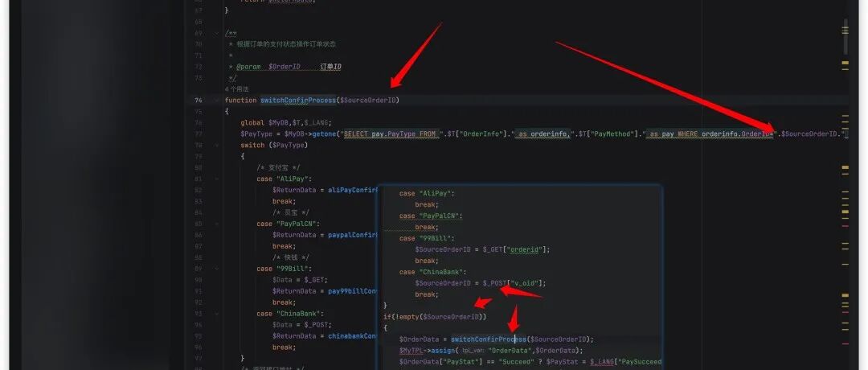This screenshot has width=868, height=370.
Task: Collapse the switch ($PayType) block fold
Action: click(217, 145)
